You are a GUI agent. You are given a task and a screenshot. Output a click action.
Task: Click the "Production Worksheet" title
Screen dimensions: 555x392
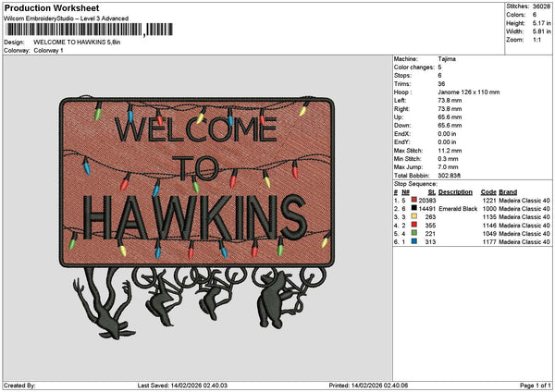pos(52,7)
